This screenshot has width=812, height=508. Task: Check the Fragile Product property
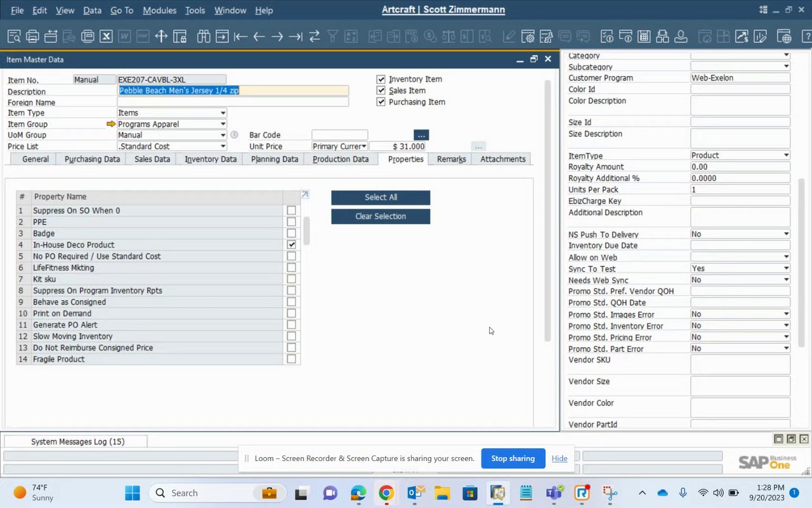click(291, 359)
